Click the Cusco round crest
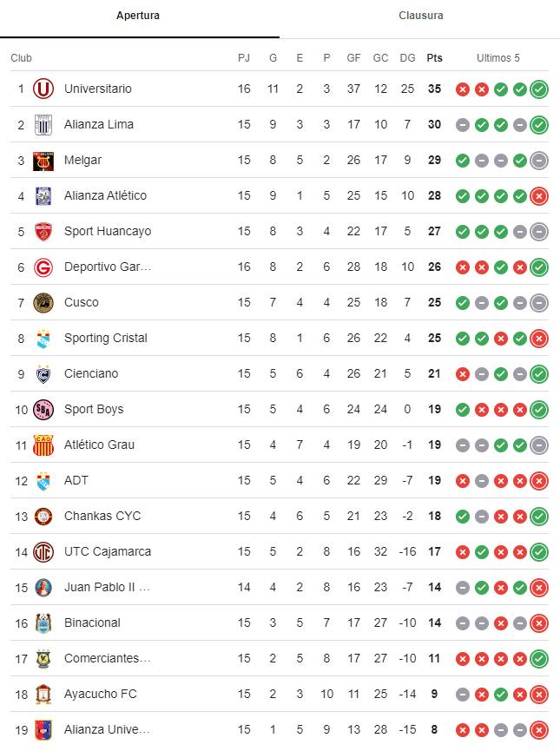560x751 pixels. pos(43,303)
